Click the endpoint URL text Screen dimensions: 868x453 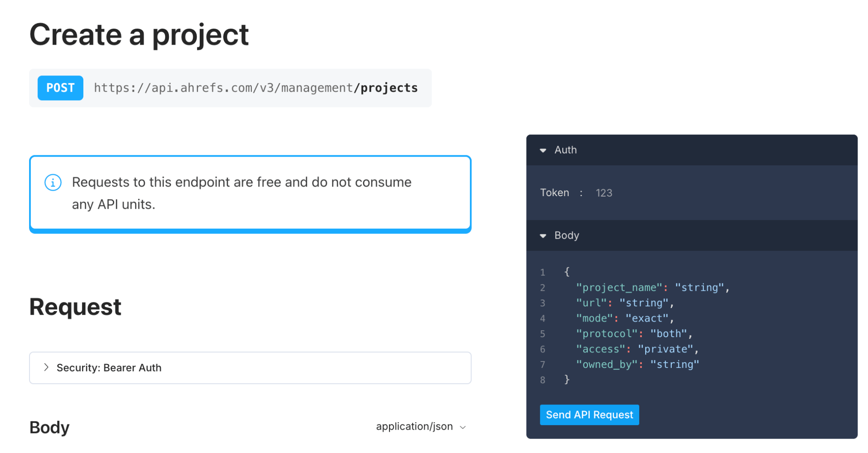(x=255, y=88)
